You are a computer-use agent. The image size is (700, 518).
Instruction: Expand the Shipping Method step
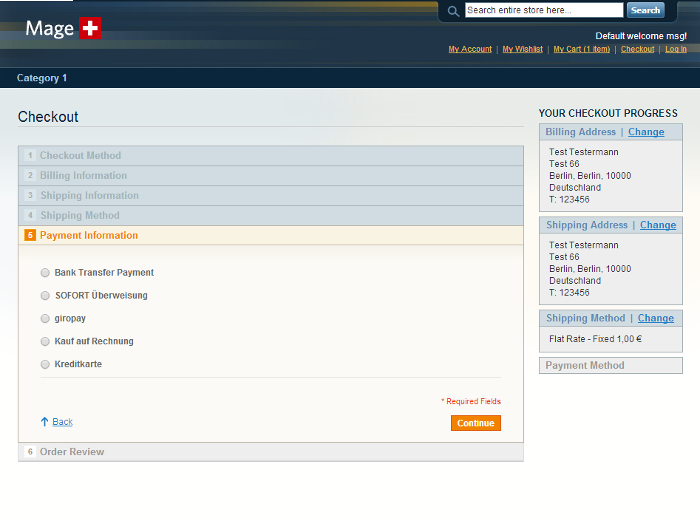79,216
